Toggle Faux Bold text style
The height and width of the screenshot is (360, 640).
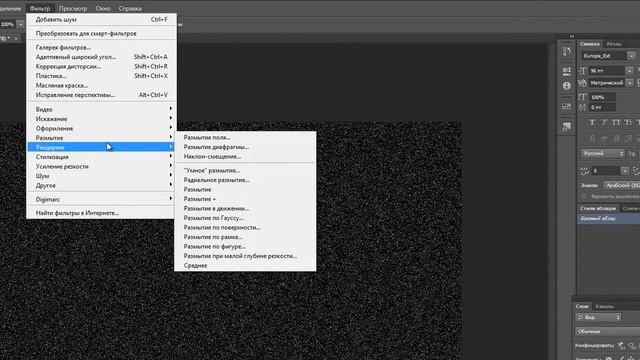pos(592,122)
